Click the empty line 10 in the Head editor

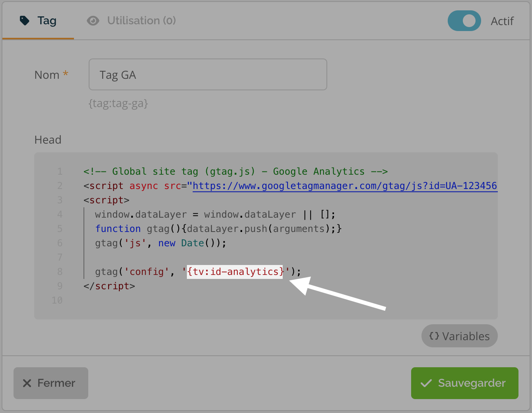(x=266, y=300)
